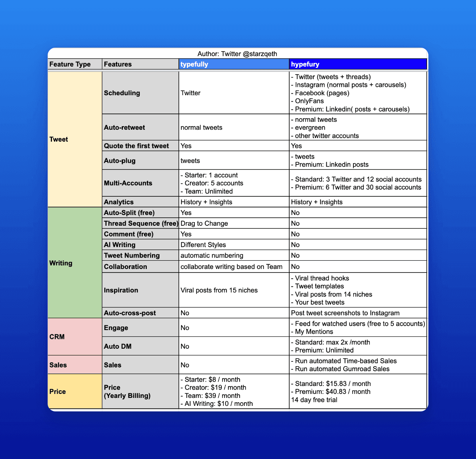Click the "Auto-cross-post" feature cell
The height and width of the screenshot is (459, 476).
coord(140,313)
